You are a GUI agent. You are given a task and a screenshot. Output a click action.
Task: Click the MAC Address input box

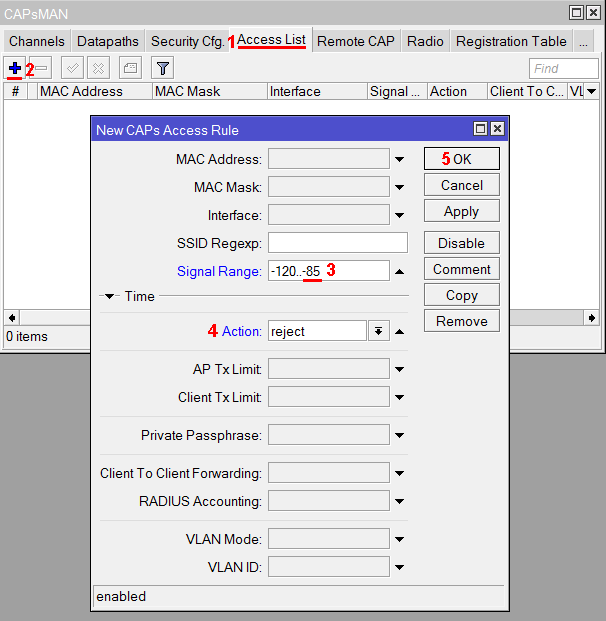pyautogui.click(x=329, y=159)
